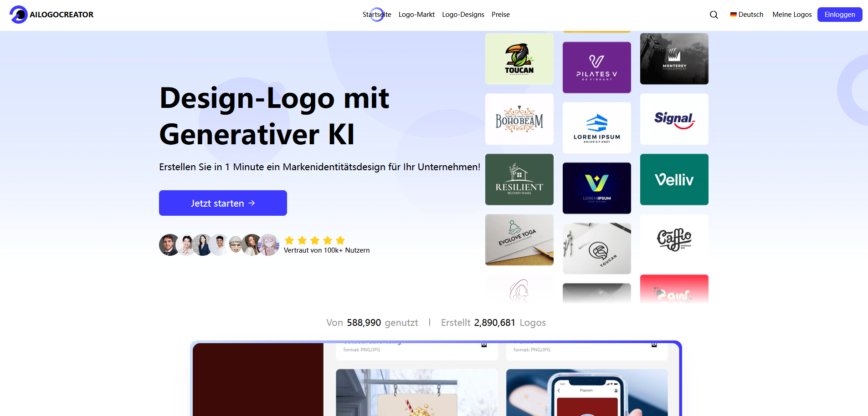The width and height of the screenshot is (868, 416).
Task: Open Meine Logos link
Action: click(792, 15)
